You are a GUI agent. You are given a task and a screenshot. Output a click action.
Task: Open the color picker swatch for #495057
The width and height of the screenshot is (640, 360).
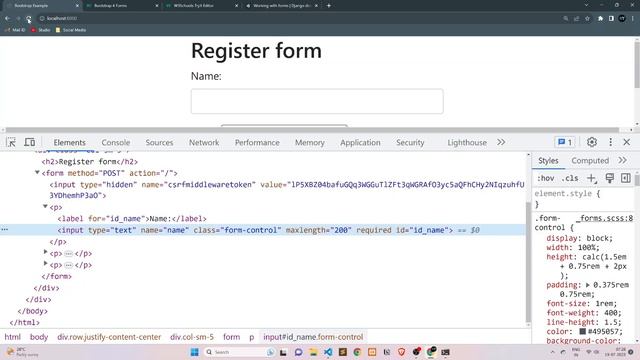point(582,331)
